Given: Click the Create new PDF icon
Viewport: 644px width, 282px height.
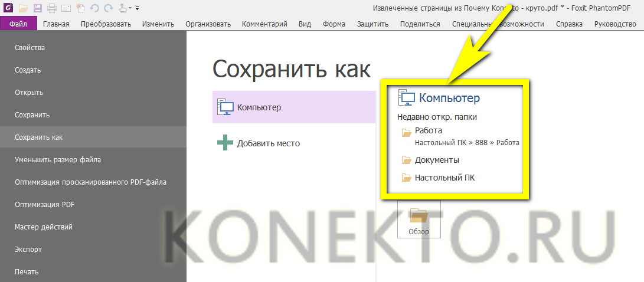Looking at the screenshot, I should [x=80, y=8].
